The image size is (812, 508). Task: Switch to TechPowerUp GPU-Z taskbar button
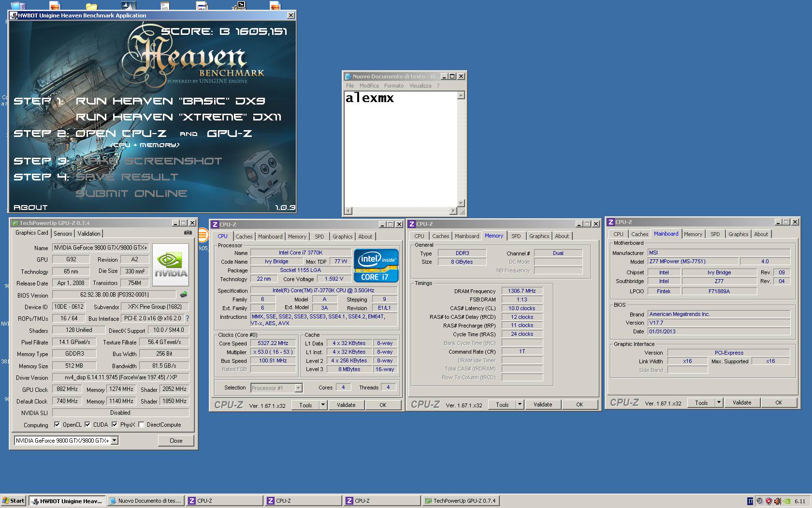[x=461, y=501]
